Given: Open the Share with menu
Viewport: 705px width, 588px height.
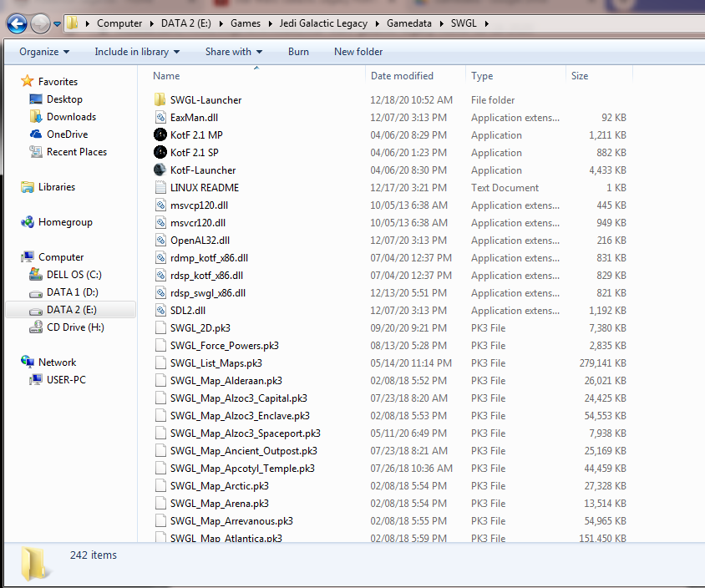Looking at the screenshot, I should tap(234, 52).
